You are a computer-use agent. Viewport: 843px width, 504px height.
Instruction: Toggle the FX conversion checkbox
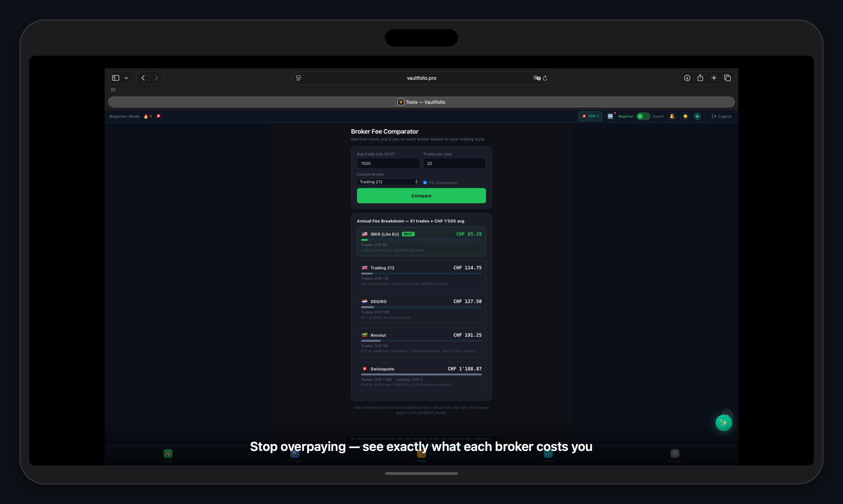click(x=425, y=183)
